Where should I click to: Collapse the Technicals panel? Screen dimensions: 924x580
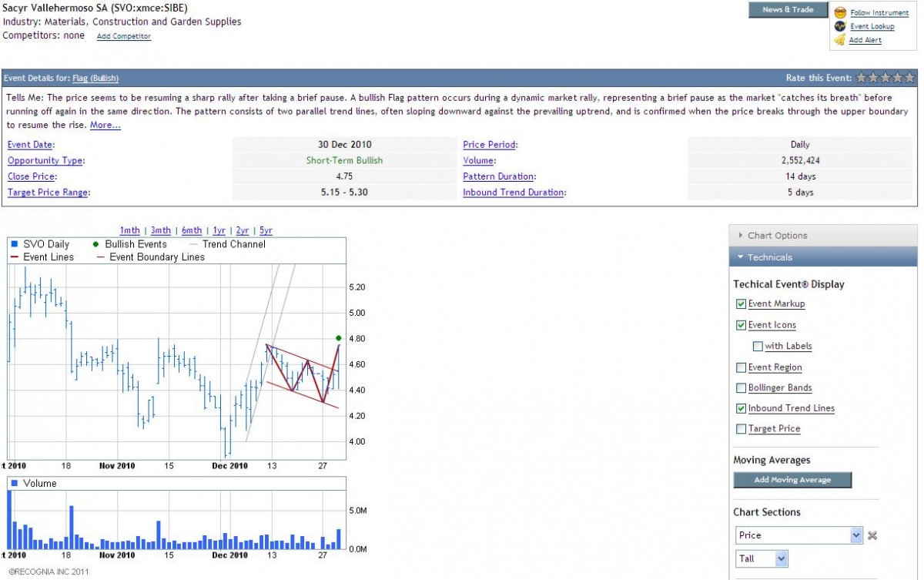823,257
